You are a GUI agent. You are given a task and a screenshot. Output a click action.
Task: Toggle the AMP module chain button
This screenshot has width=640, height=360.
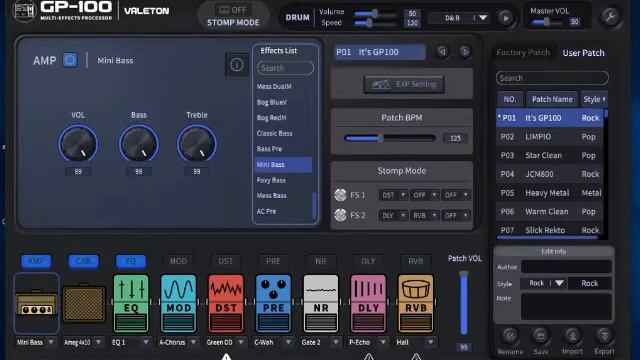pyautogui.click(x=36, y=261)
